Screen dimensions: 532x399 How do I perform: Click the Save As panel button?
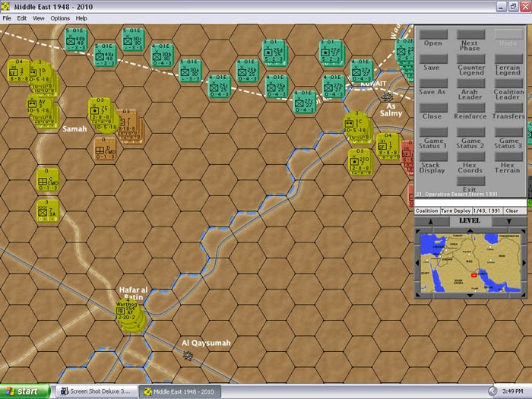[433, 83]
